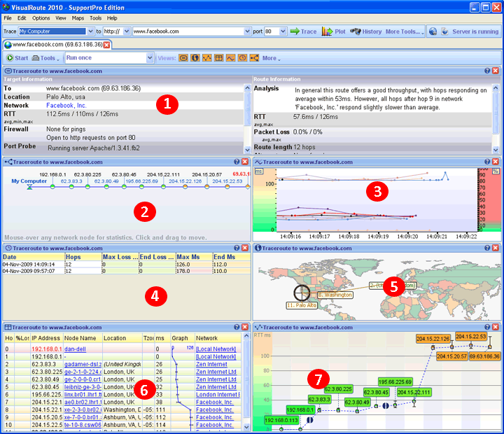Open the history clock view icon

[243, 58]
